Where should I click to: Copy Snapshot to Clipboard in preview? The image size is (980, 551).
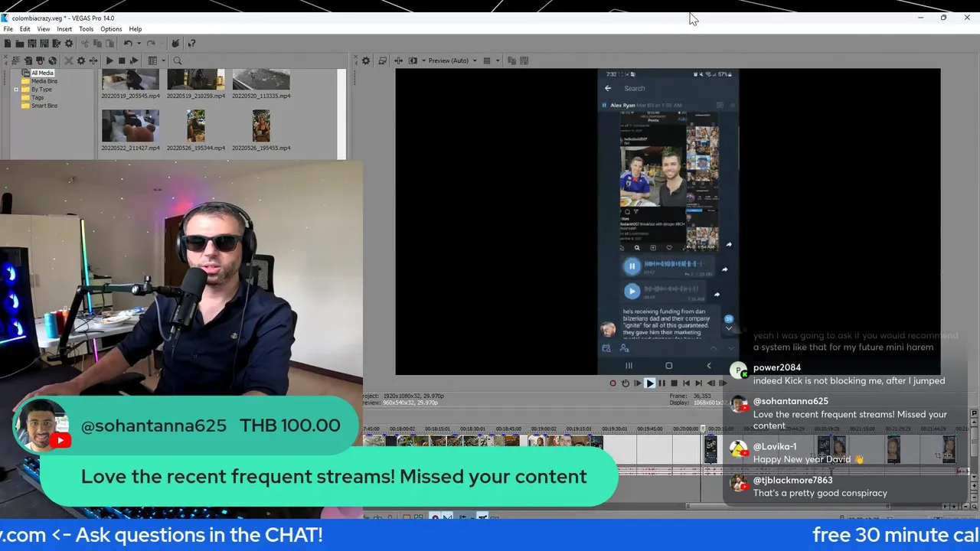tap(512, 60)
